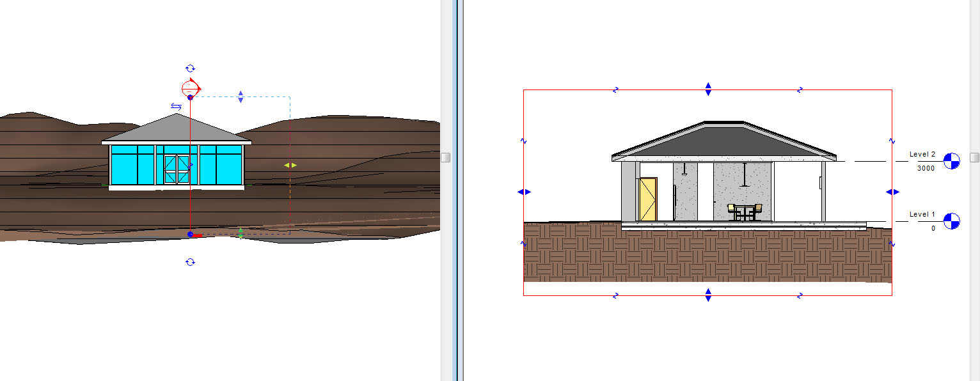Click the left view's vertical scrollbar thumb

coord(446,157)
